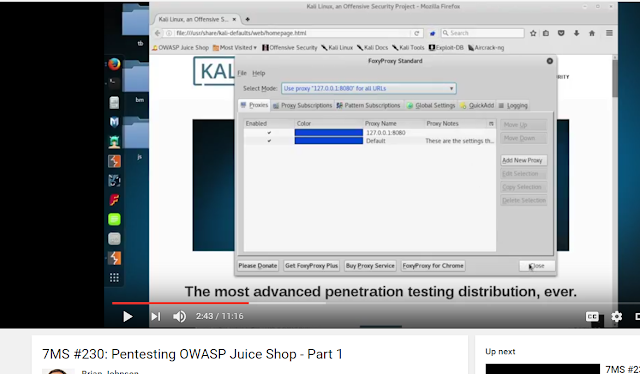The height and width of the screenshot is (374, 640).
Task: Open the Global Settings tab
Action: point(431,105)
